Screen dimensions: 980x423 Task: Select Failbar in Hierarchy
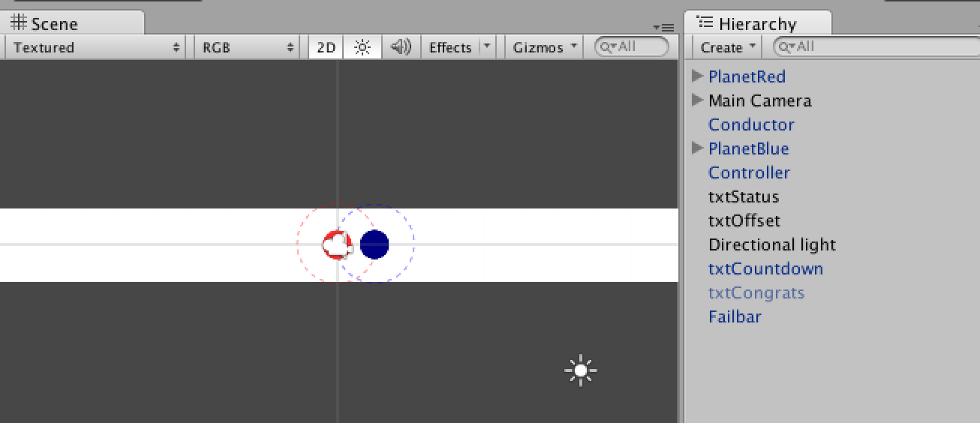[x=735, y=316]
